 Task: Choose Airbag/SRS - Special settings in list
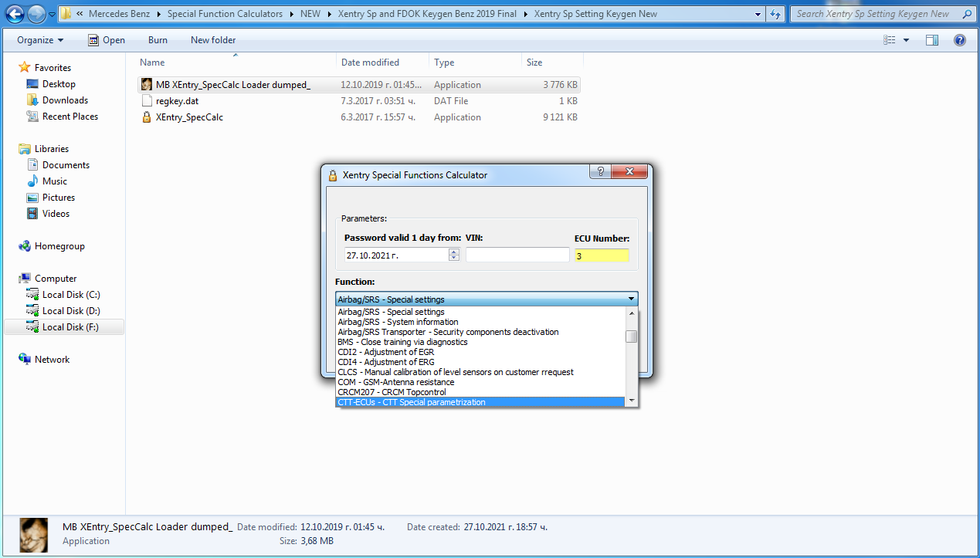480,312
